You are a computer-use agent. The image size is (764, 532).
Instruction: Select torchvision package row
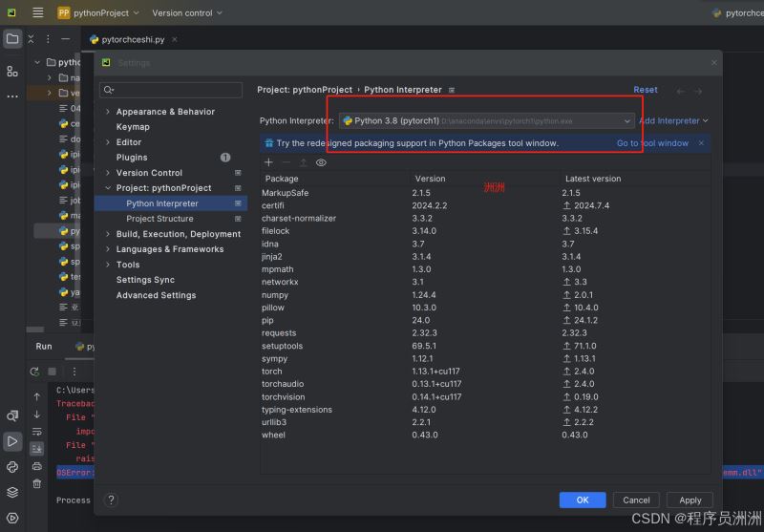(x=485, y=396)
